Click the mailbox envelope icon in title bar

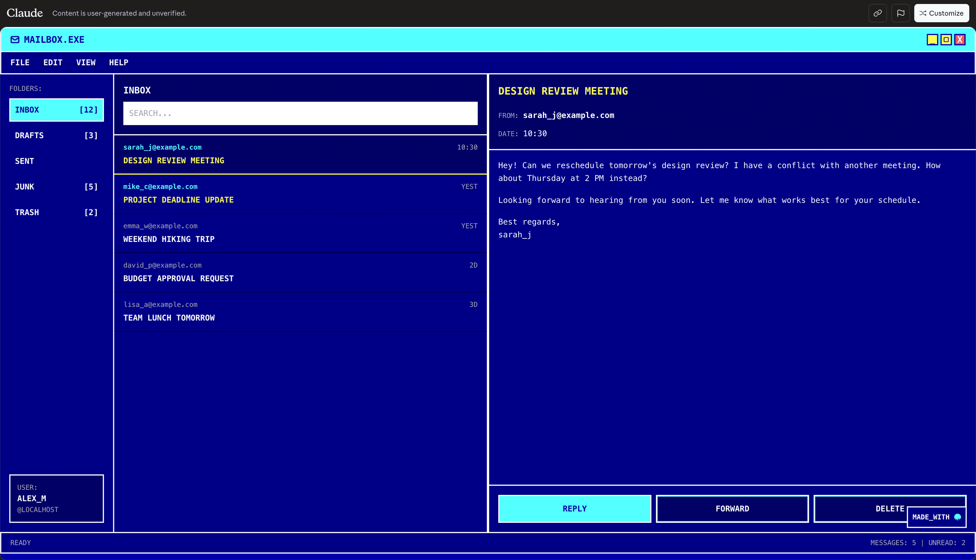15,40
